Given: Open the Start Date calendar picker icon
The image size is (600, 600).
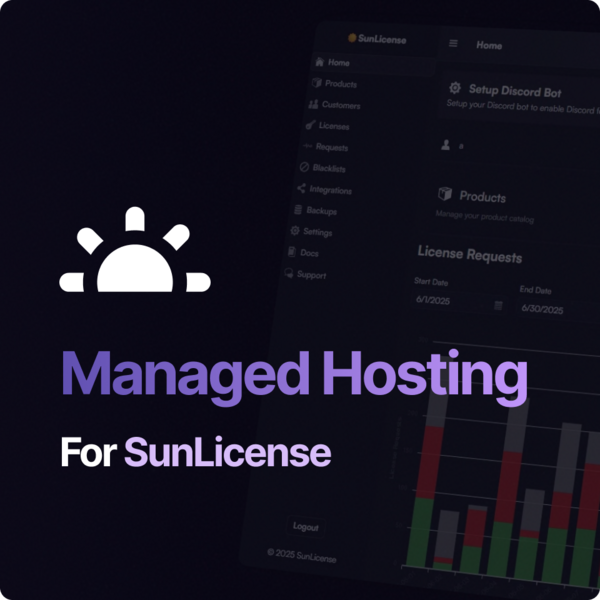Looking at the screenshot, I should coord(498,305).
